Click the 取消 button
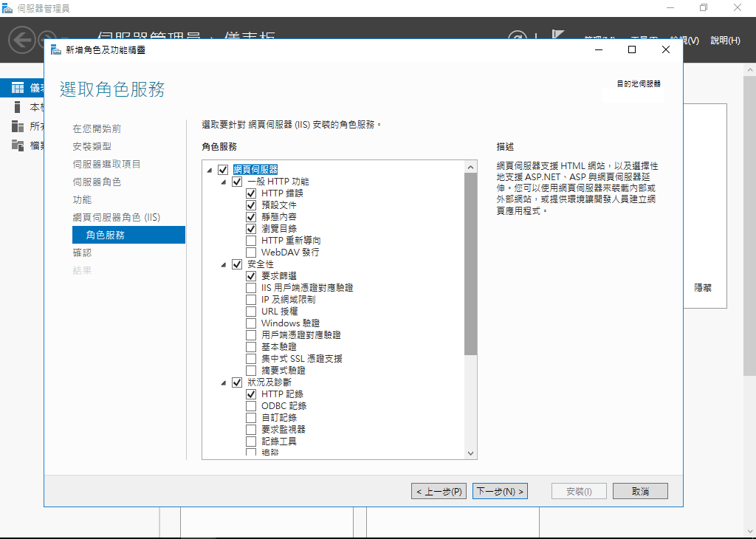The width and height of the screenshot is (756, 539). [x=640, y=491]
